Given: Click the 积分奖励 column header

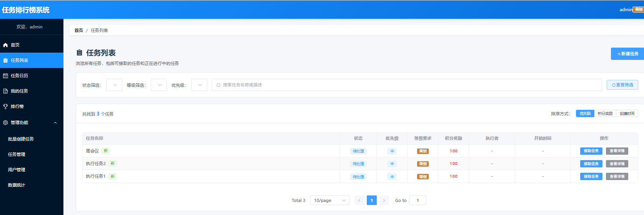Looking at the screenshot, I should coord(454,138).
